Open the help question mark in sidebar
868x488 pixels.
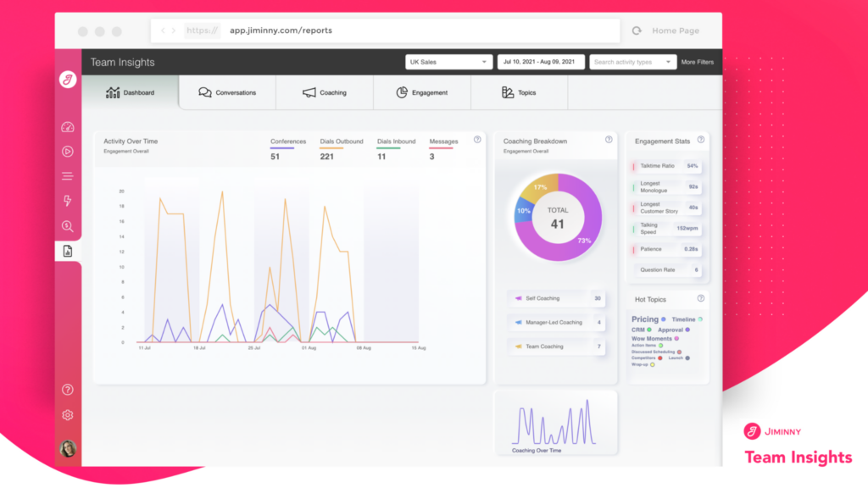pos(69,390)
